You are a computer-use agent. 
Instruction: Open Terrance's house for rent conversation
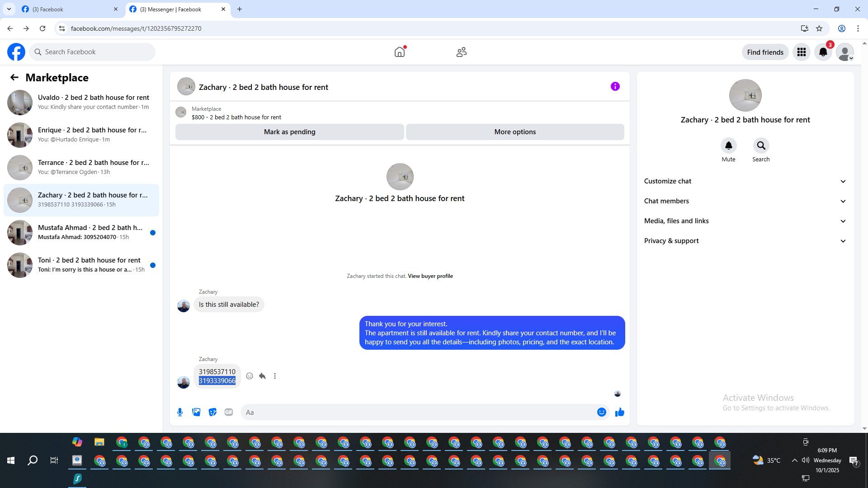pos(81,167)
